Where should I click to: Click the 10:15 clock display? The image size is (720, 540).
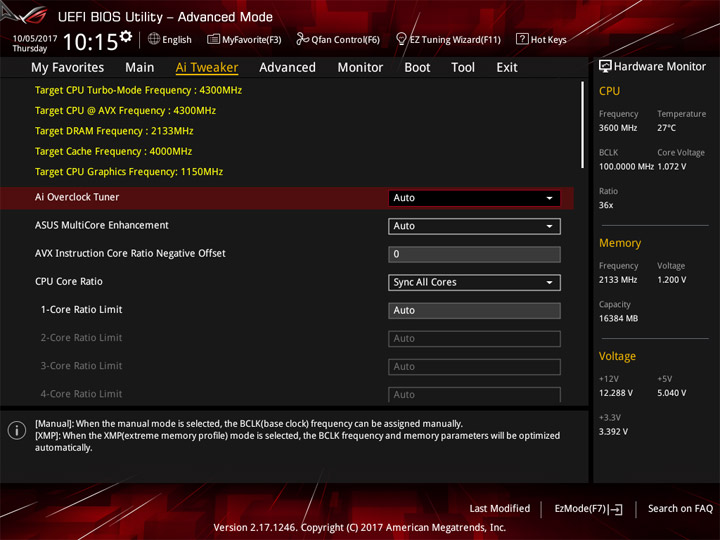coord(90,42)
